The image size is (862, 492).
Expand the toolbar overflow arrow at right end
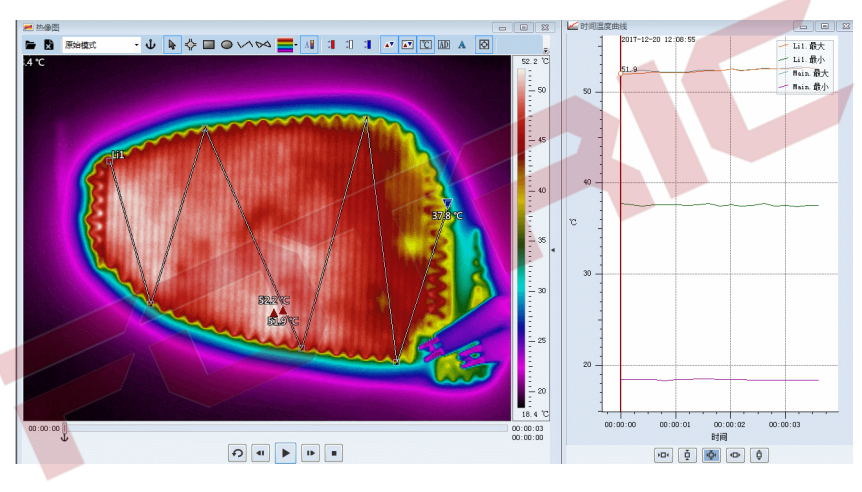tap(545, 50)
